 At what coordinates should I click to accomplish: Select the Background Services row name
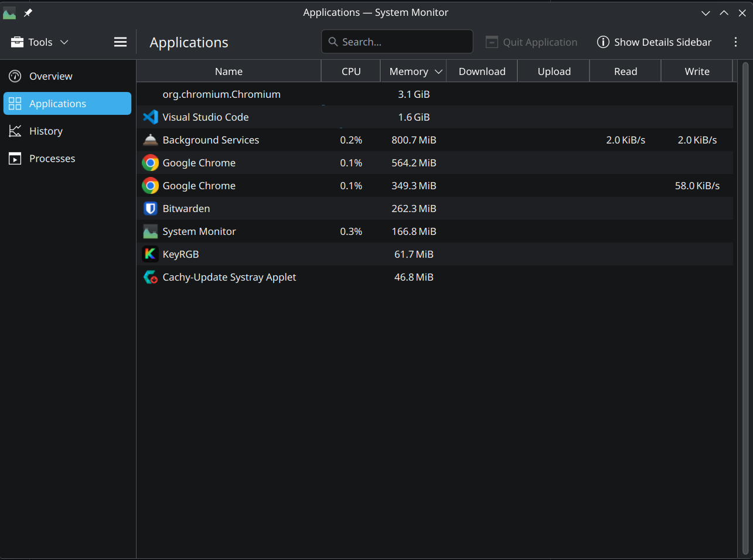coord(211,140)
